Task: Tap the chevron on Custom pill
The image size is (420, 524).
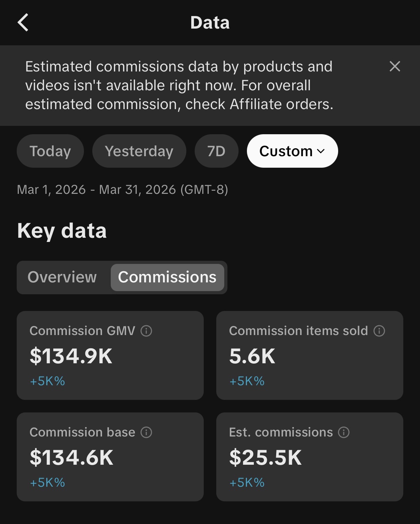Action: click(x=321, y=151)
